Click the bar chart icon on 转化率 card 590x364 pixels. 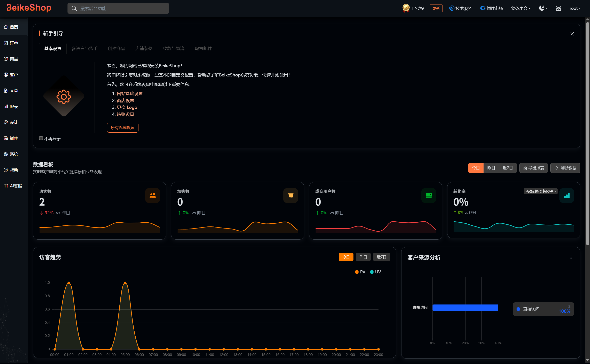[x=567, y=196]
